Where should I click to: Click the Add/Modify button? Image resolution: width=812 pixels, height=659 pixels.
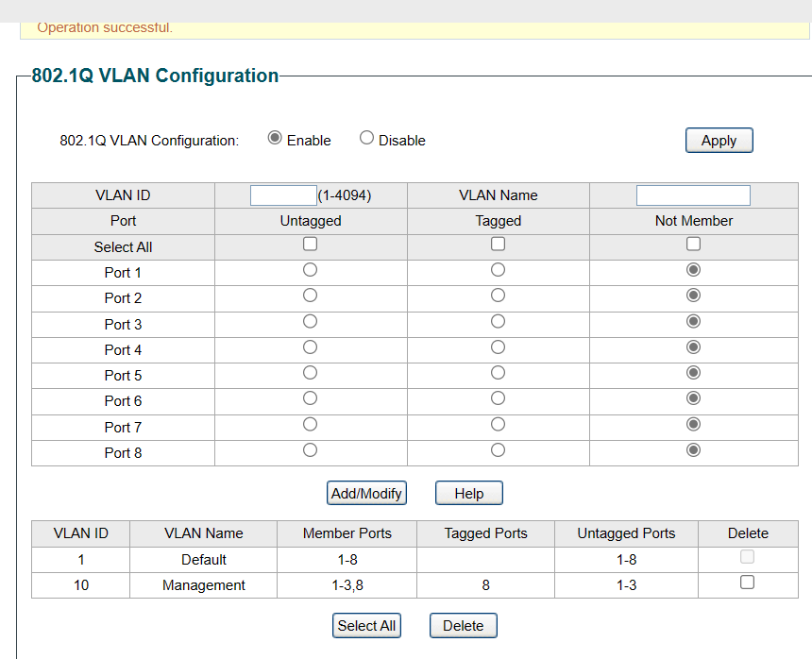click(x=366, y=493)
